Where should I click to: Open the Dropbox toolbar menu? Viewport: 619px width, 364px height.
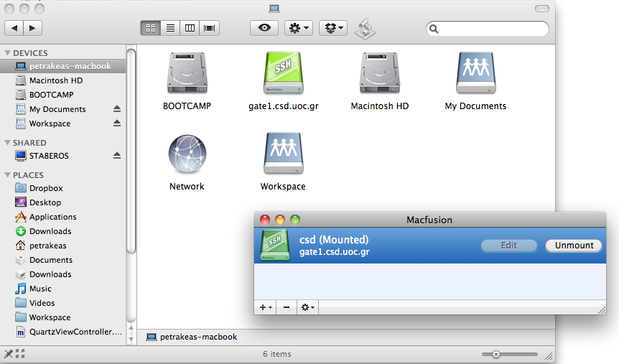point(333,28)
